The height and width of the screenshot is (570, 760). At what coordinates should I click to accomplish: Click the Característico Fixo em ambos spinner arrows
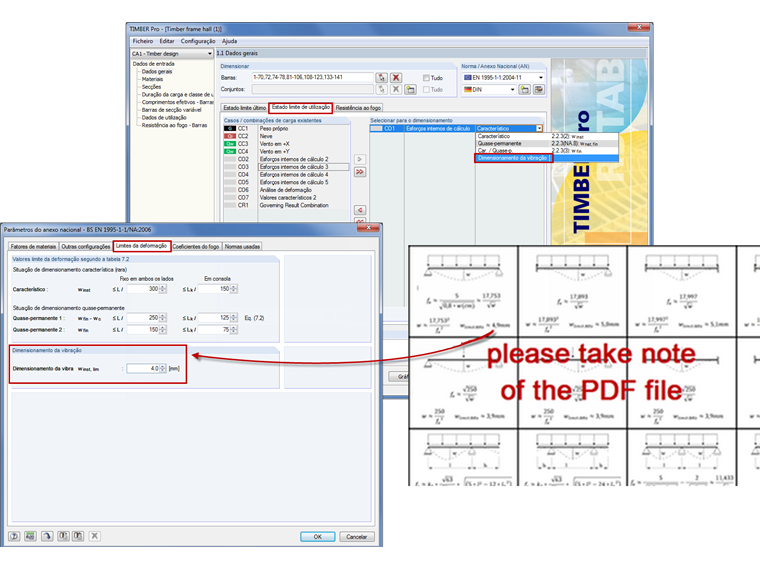click(x=163, y=289)
